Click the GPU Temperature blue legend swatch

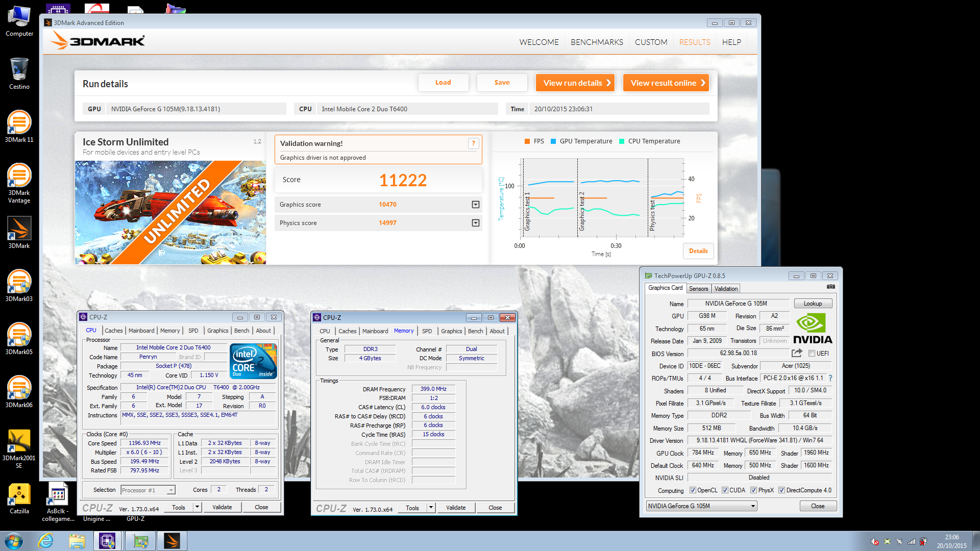(553, 141)
